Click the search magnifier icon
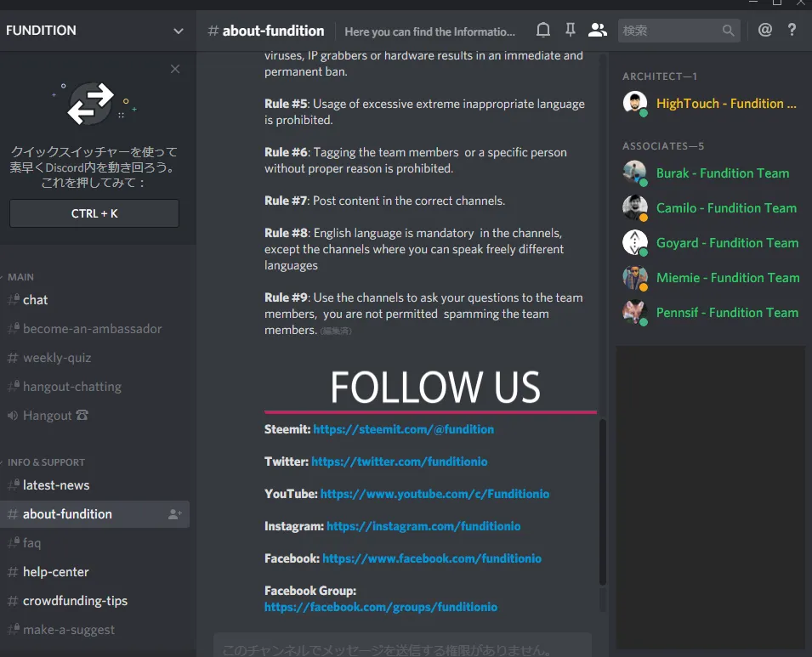Screen dimensions: 812x657 (x=728, y=31)
